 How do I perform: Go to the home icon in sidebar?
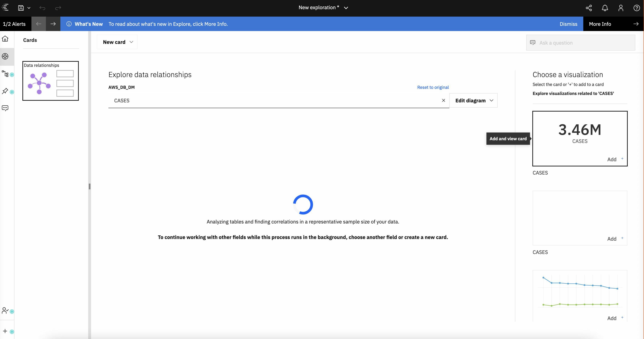pyautogui.click(x=5, y=39)
